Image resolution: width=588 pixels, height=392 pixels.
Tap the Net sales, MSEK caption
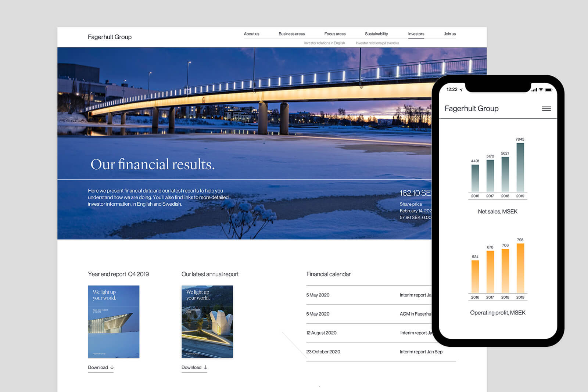498,212
